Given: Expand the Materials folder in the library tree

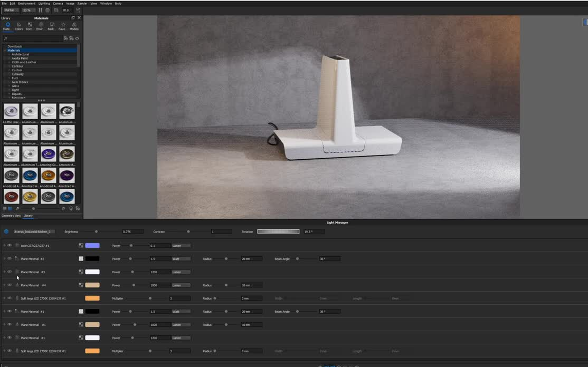Looking at the screenshot, I should point(4,50).
